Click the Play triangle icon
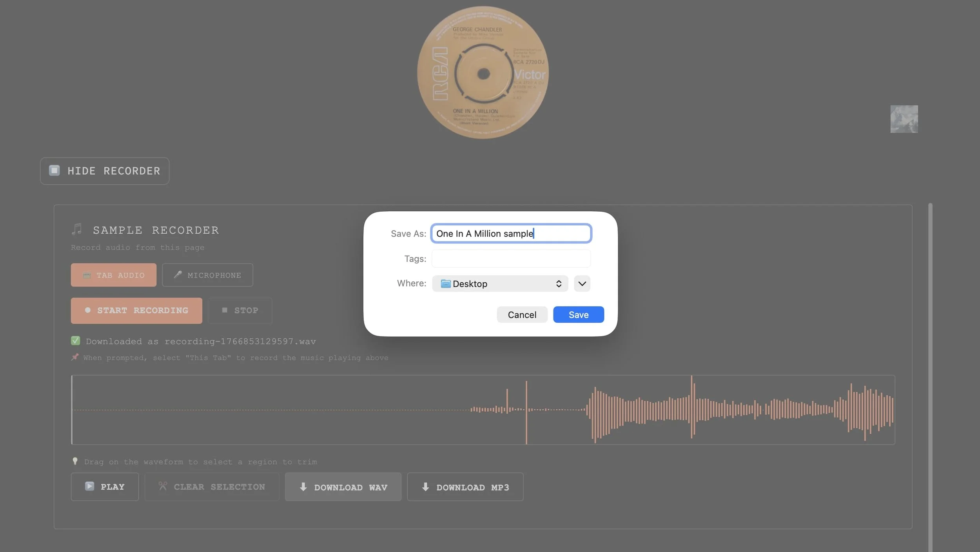 pos(89,486)
